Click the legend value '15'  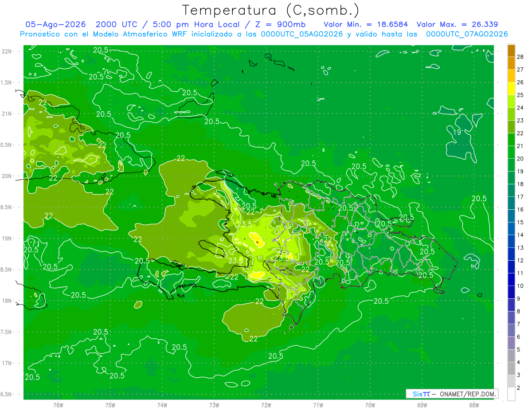[x=520, y=222]
